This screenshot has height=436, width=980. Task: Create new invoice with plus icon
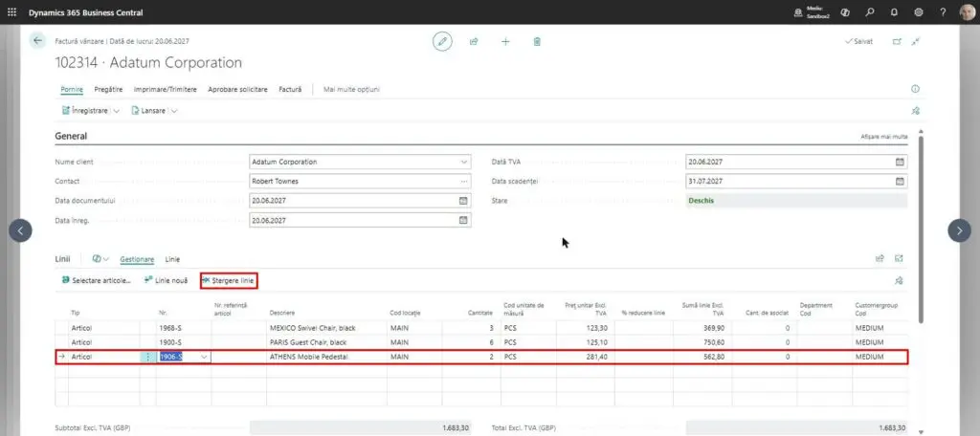pyautogui.click(x=505, y=41)
